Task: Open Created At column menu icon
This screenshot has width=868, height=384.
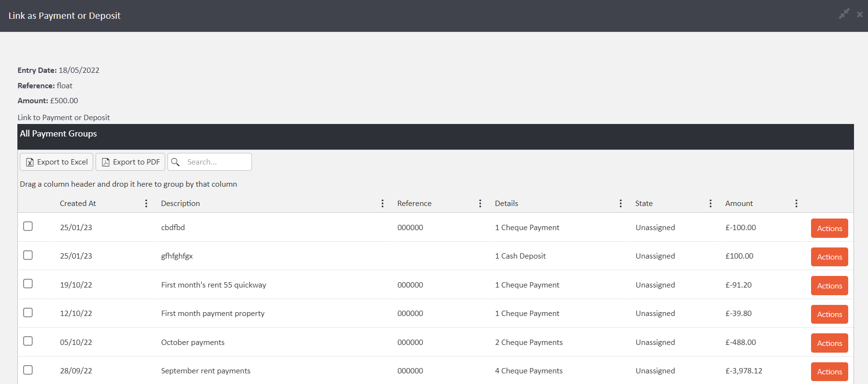Action: coord(146,204)
